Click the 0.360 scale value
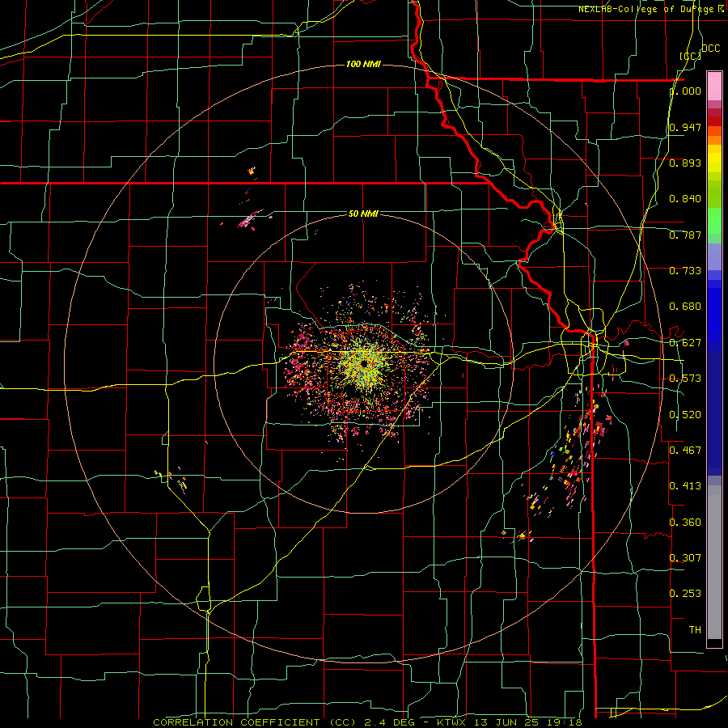728x728 pixels. 685,523
